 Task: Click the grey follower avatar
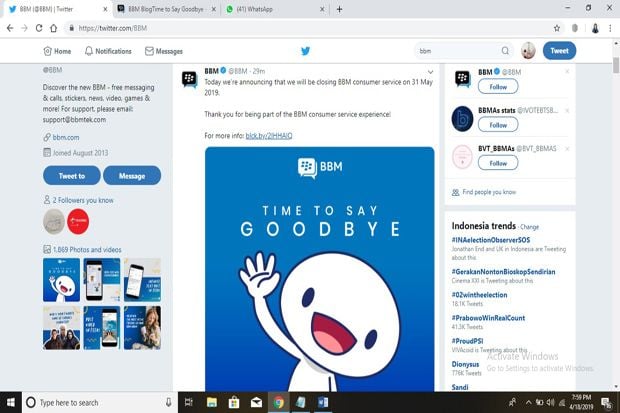[x=54, y=221]
